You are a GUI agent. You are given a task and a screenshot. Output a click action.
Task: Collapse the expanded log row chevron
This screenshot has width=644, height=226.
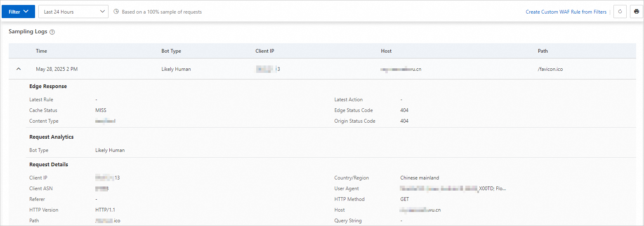[18, 69]
